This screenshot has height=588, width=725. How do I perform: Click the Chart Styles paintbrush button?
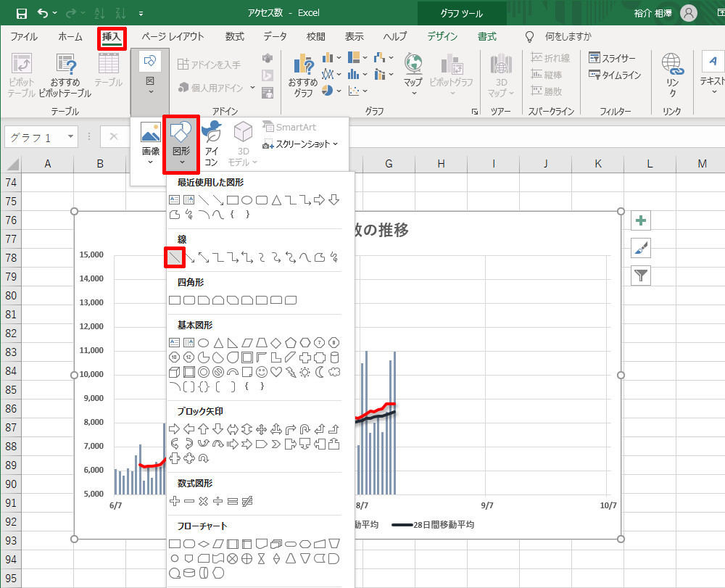coord(641,248)
